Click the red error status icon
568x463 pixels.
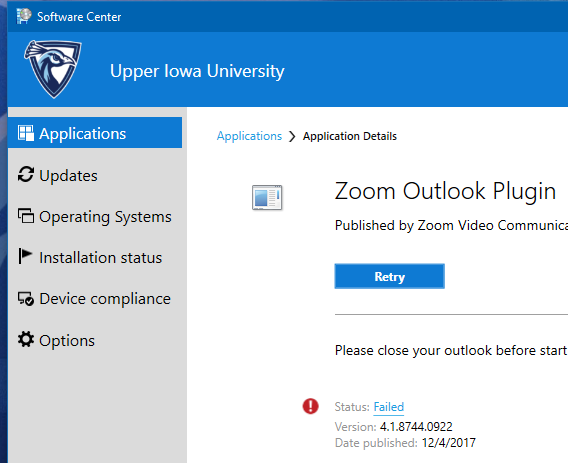tap(310, 406)
